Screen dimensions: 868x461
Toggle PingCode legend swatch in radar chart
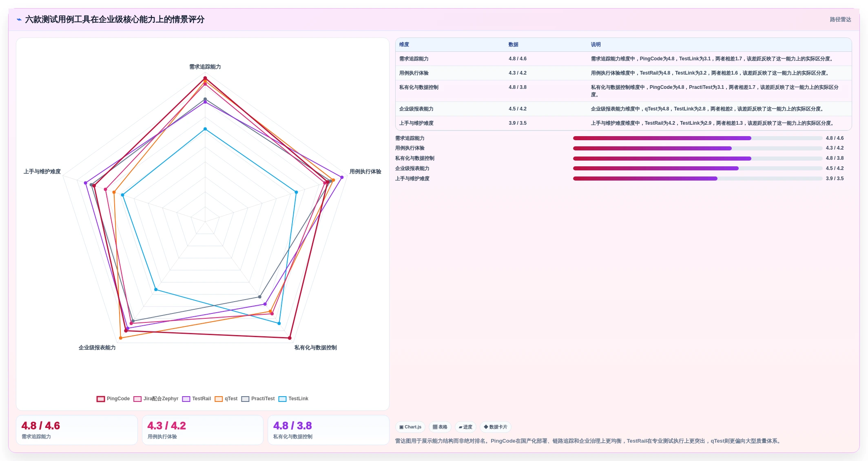[x=101, y=399]
